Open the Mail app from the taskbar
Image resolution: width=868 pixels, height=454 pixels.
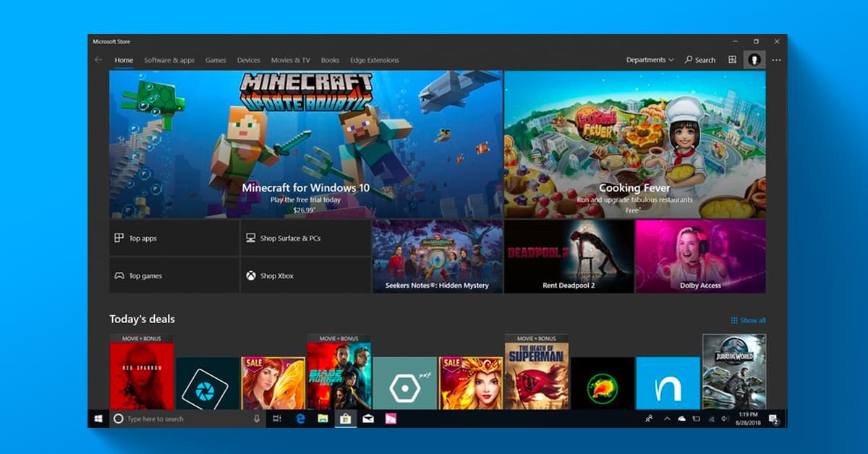coord(368,419)
